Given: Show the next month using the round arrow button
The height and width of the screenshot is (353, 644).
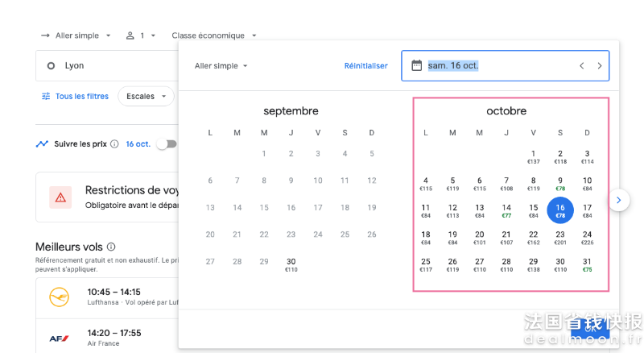Looking at the screenshot, I should point(619,201).
